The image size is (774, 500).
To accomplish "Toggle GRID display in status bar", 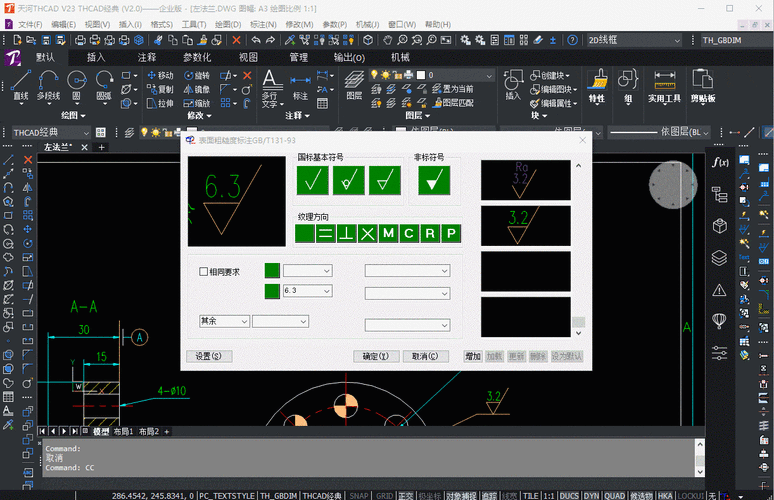I will coord(384,495).
